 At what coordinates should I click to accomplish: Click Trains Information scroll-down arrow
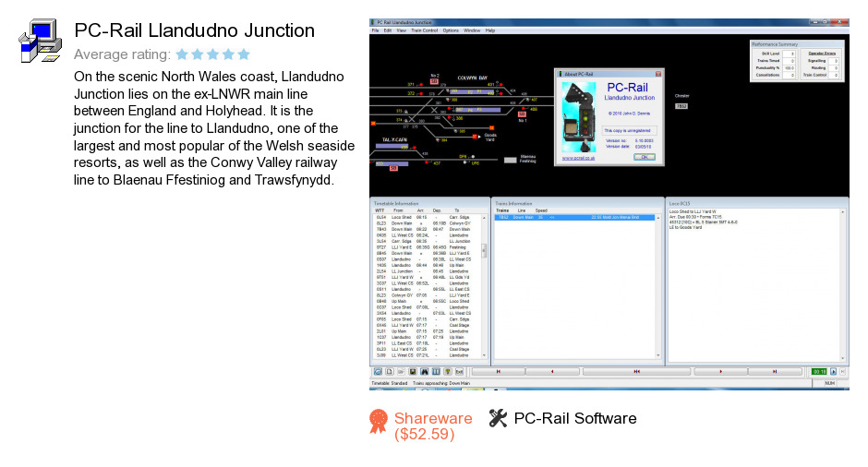(x=658, y=355)
